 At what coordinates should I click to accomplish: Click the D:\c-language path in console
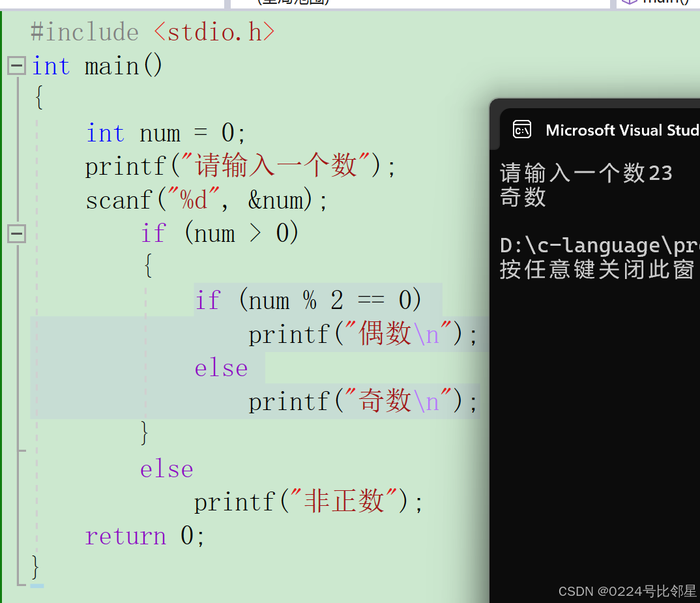(x=600, y=246)
